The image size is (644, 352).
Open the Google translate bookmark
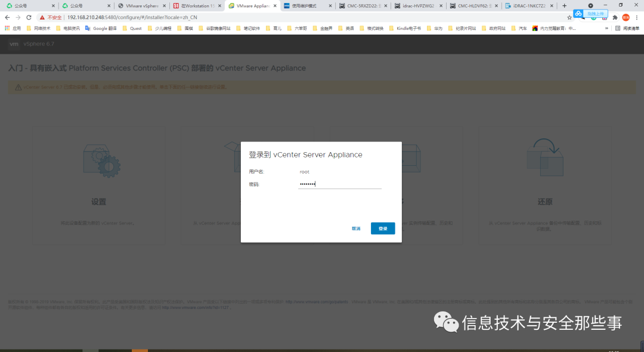(x=101, y=29)
